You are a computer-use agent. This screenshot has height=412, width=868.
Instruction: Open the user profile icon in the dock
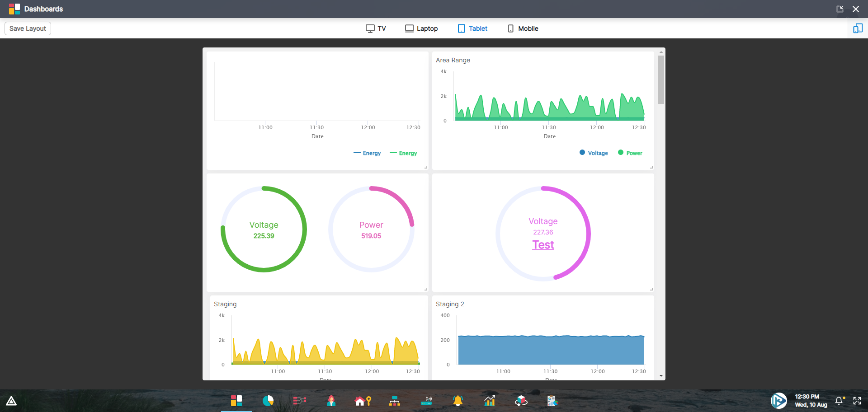point(331,401)
